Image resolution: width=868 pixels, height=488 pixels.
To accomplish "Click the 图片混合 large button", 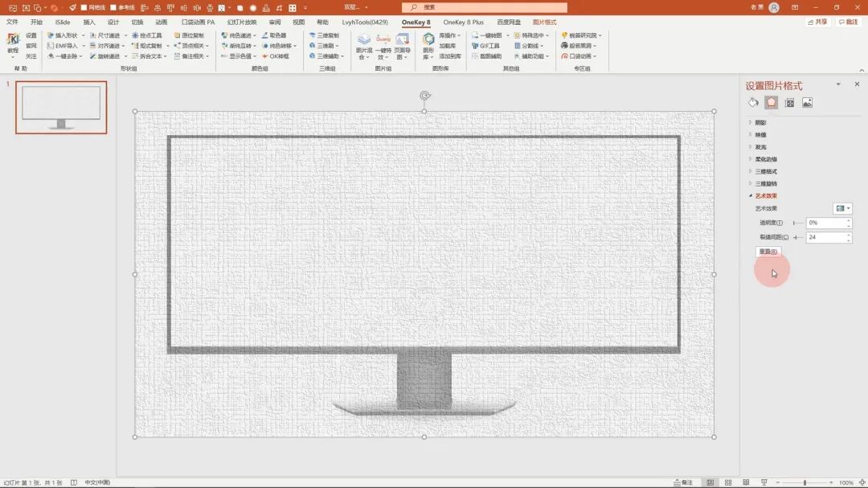I will [364, 46].
